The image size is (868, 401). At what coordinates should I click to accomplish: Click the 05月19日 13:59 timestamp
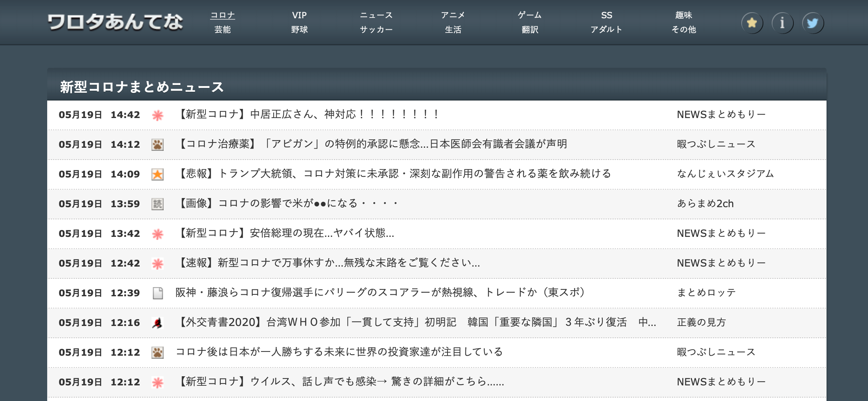99,204
